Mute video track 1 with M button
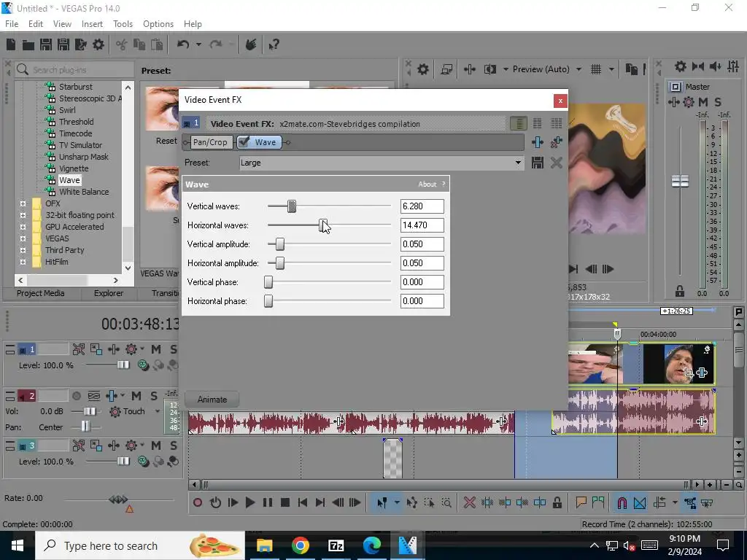 [x=156, y=349]
